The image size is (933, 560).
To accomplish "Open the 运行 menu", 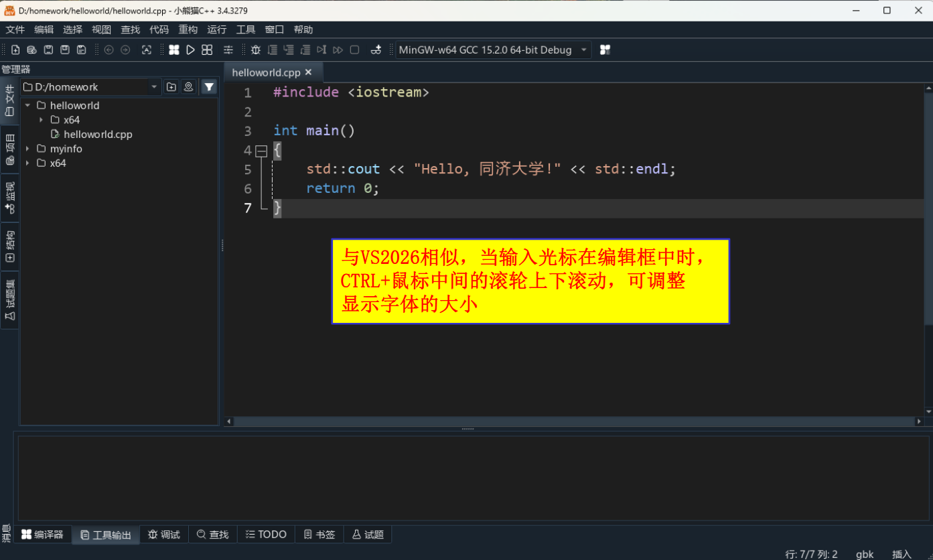I will point(216,29).
